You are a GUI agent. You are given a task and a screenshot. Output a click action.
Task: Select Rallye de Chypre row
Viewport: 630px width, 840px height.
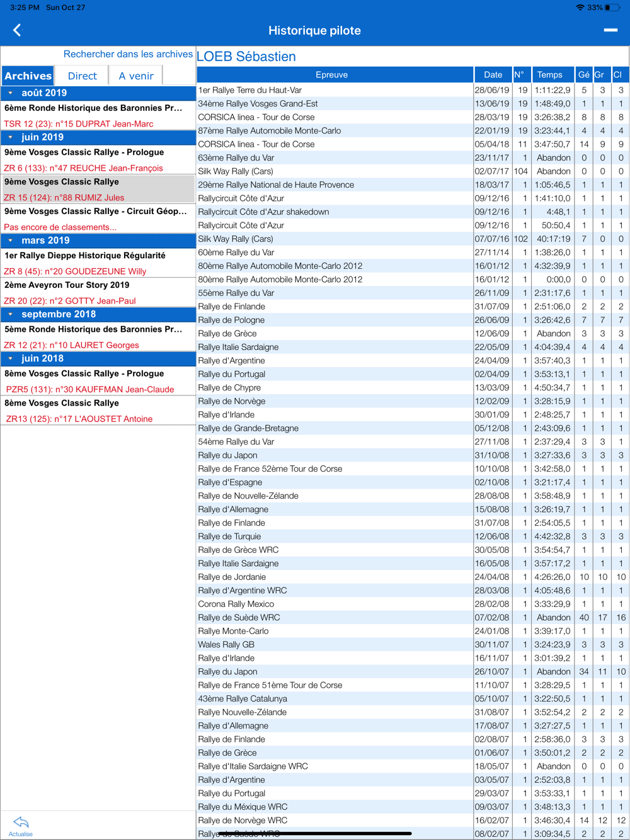[413, 388]
